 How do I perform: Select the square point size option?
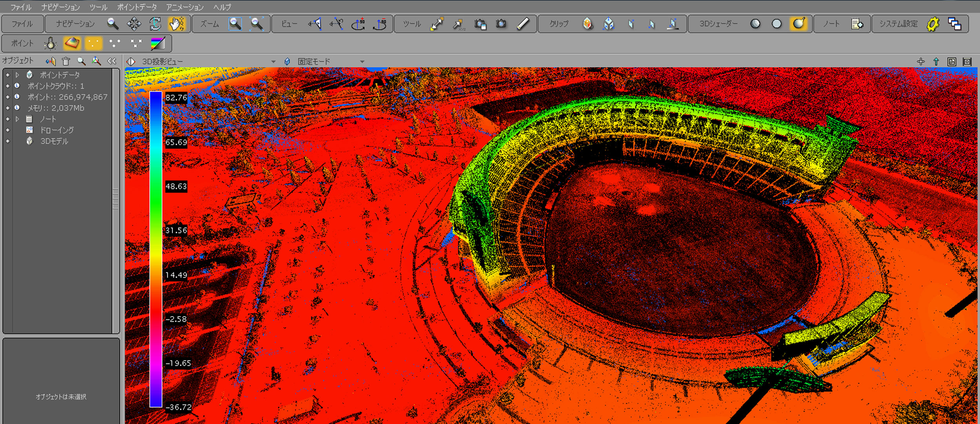coord(136,43)
